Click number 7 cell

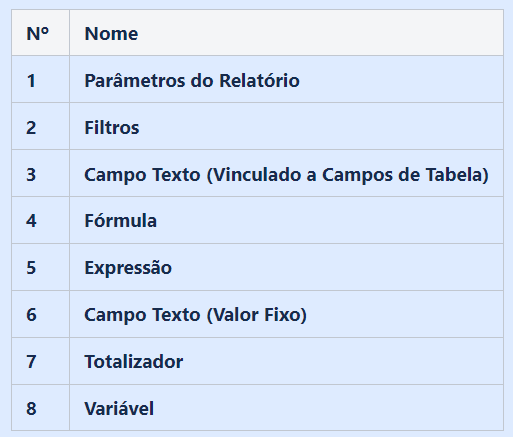40,361
